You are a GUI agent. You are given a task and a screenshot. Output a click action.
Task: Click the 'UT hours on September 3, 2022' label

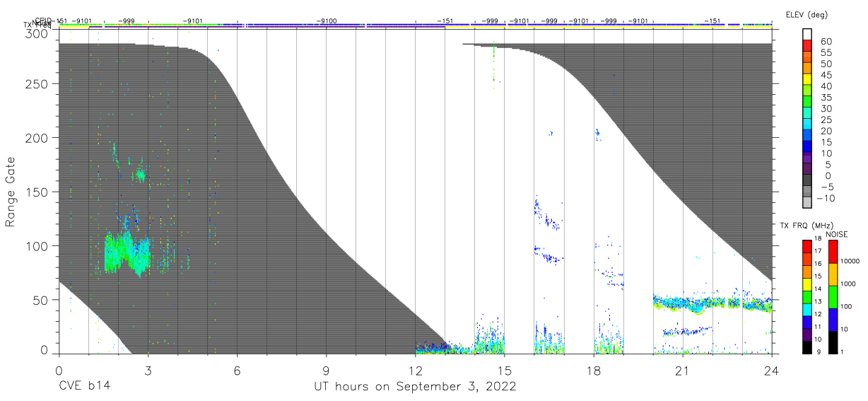point(415,387)
